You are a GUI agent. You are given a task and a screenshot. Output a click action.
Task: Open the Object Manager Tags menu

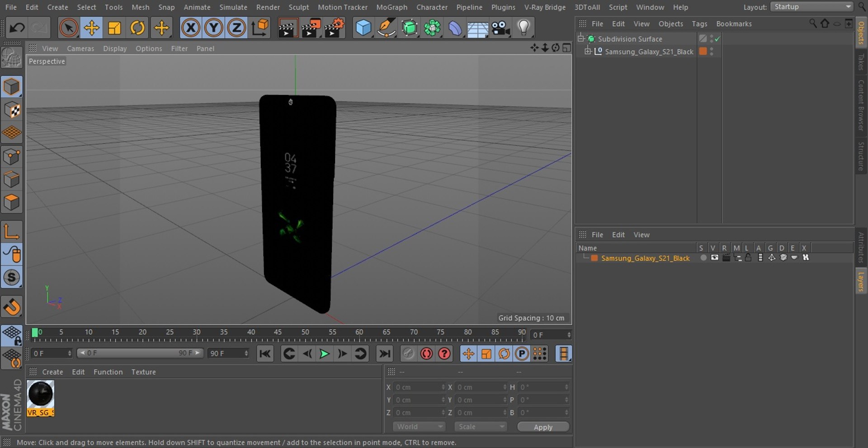pyautogui.click(x=699, y=24)
